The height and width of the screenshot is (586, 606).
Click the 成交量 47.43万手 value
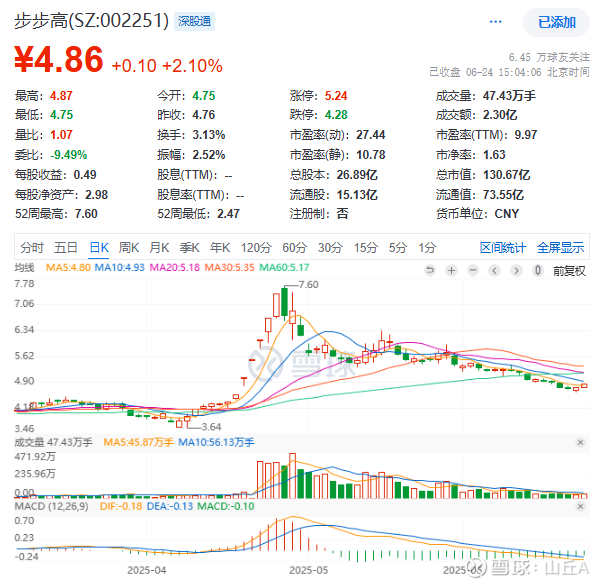509,95
